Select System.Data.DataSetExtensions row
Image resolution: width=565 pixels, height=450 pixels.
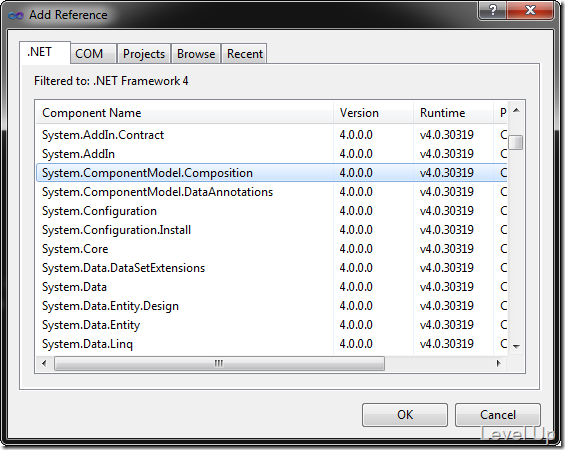[272, 268]
